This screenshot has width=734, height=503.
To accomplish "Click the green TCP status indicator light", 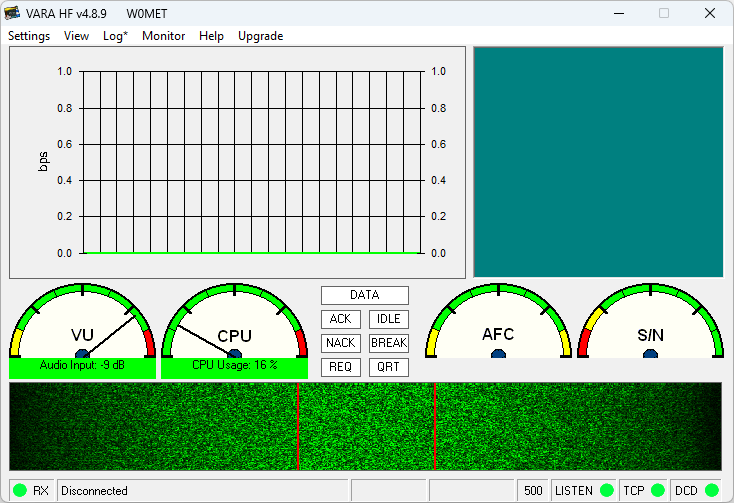I will click(x=657, y=490).
